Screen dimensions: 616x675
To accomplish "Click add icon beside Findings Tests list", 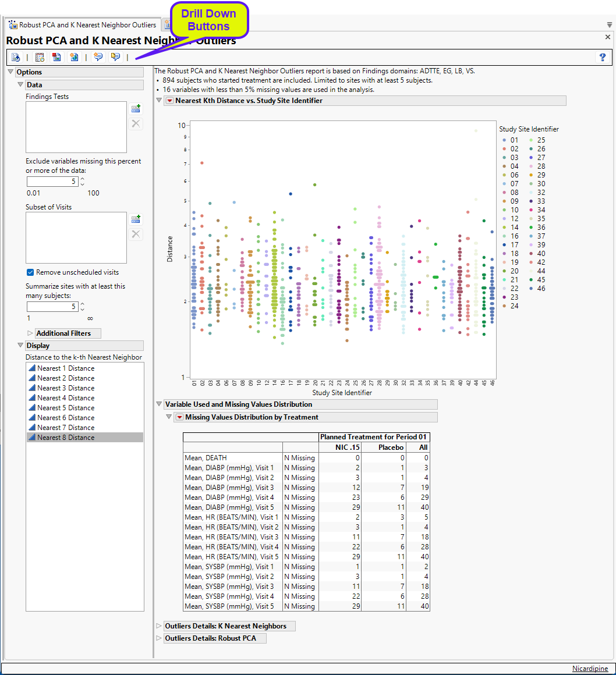I will point(136,109).
